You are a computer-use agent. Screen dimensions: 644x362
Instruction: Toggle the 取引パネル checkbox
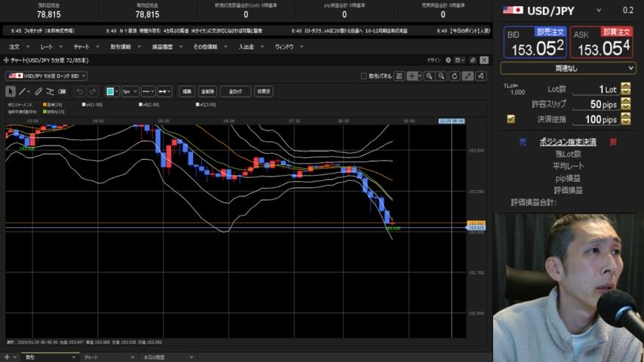coord(364,76)
